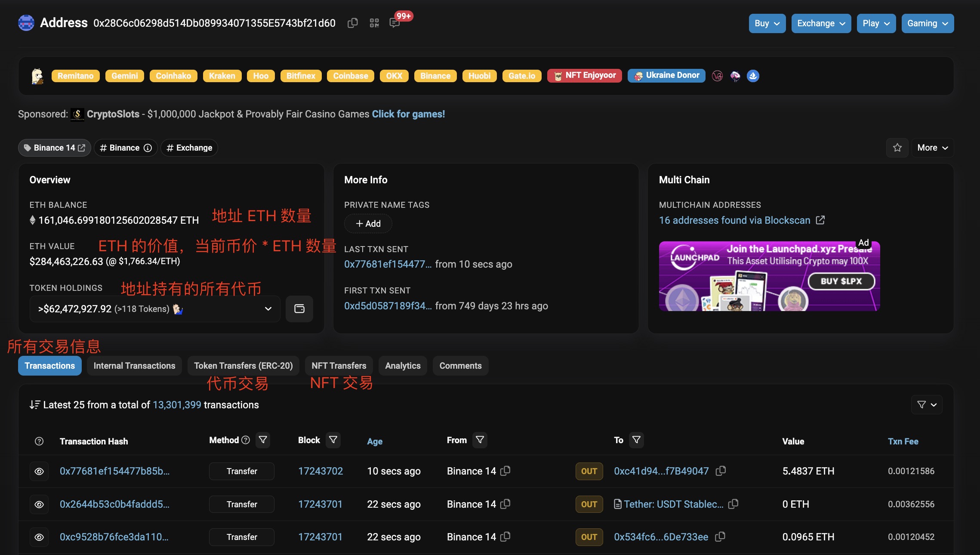This screenshot has height=555, width=980.
Task: Click the orange Binance exchange label
Action: coord(435,76)
